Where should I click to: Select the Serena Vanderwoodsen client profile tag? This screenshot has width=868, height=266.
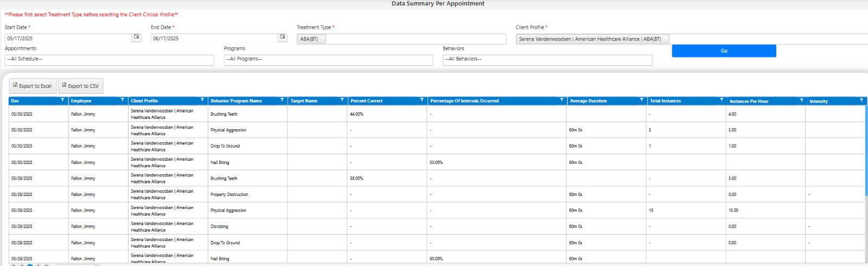[x=592, y=39]
